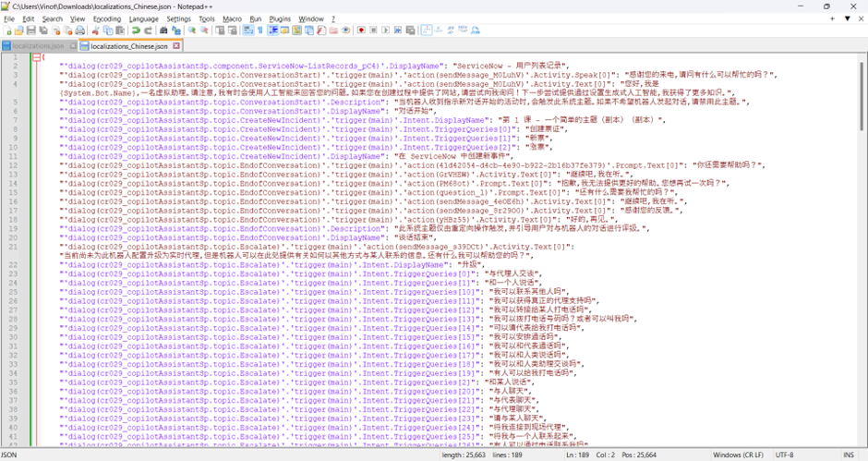
Task: Click the Cut (scissors) toolbar icon
Action: (98, 30)
